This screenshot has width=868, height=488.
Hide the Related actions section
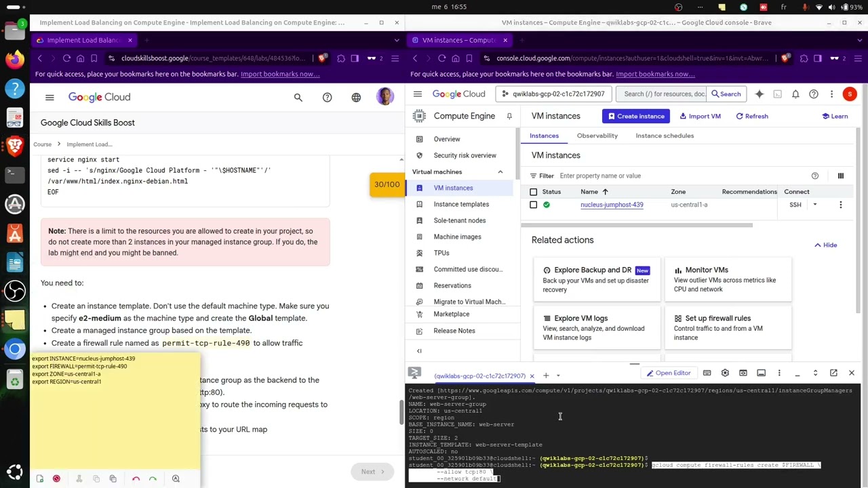coord(825,245)
